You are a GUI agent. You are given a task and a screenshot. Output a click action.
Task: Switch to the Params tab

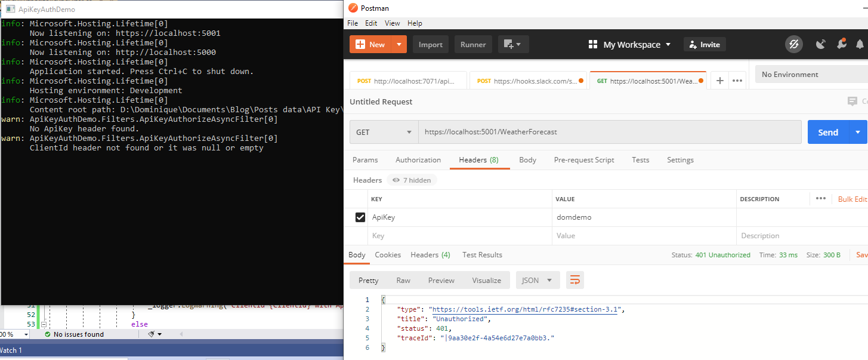tap(365, 160)
